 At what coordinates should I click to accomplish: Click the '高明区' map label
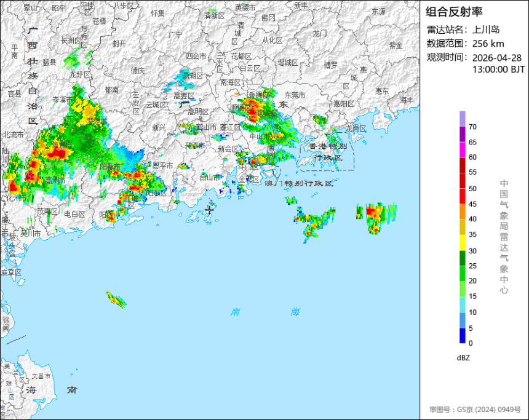(198, 111)
